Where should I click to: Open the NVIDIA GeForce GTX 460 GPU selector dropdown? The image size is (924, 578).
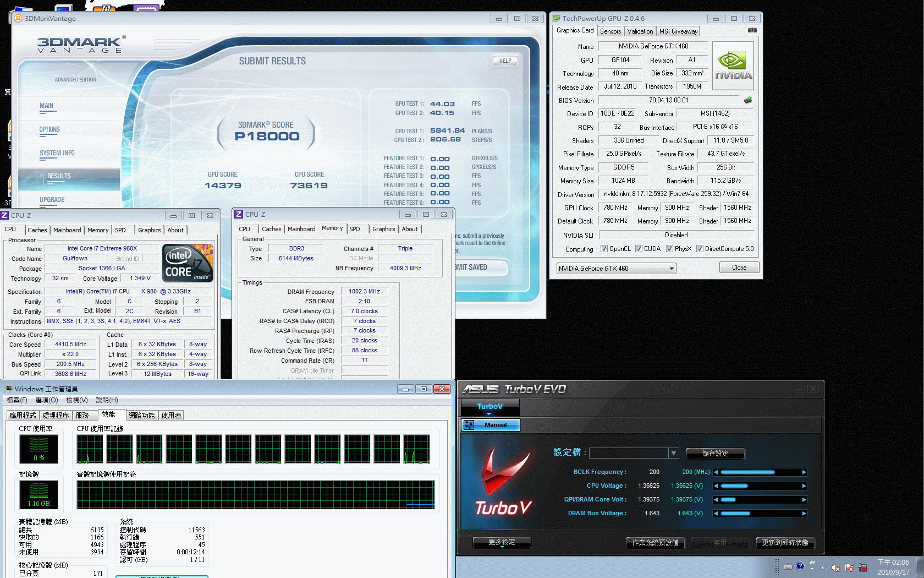click(x=672, y=269)
